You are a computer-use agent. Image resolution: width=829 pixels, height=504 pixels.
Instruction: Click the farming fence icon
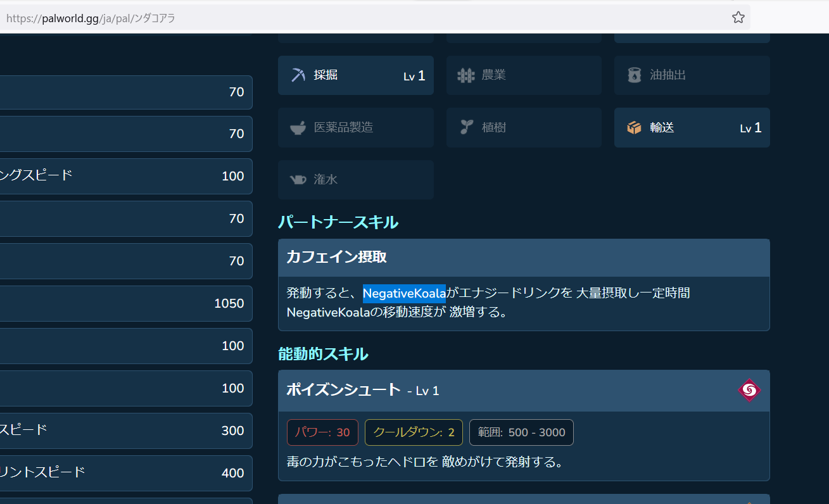pyautogui.click(x=466, y=75)
